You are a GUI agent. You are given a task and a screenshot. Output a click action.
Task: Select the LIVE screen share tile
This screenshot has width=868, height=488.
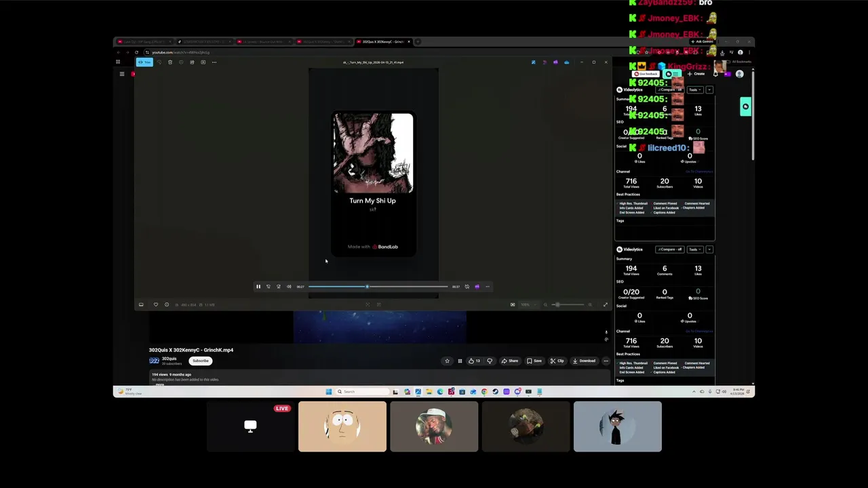click(x=250, y=426)
